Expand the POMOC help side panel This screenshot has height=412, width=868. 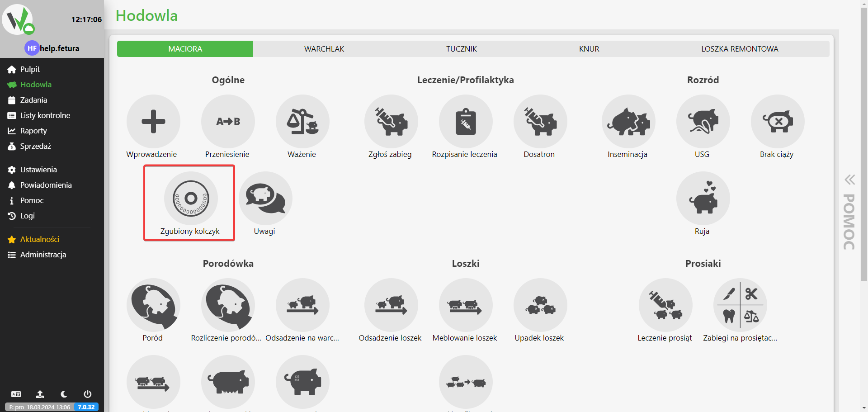coord(849,213)
